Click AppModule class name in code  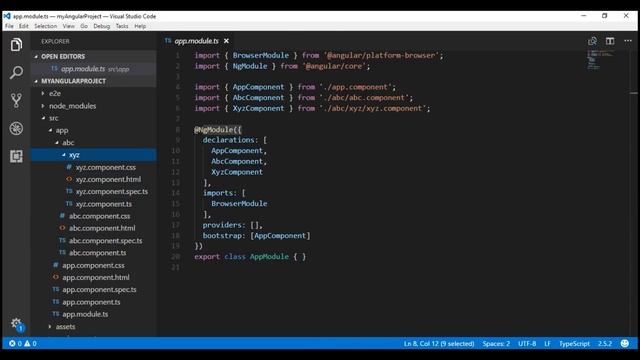tap(269, 256)
